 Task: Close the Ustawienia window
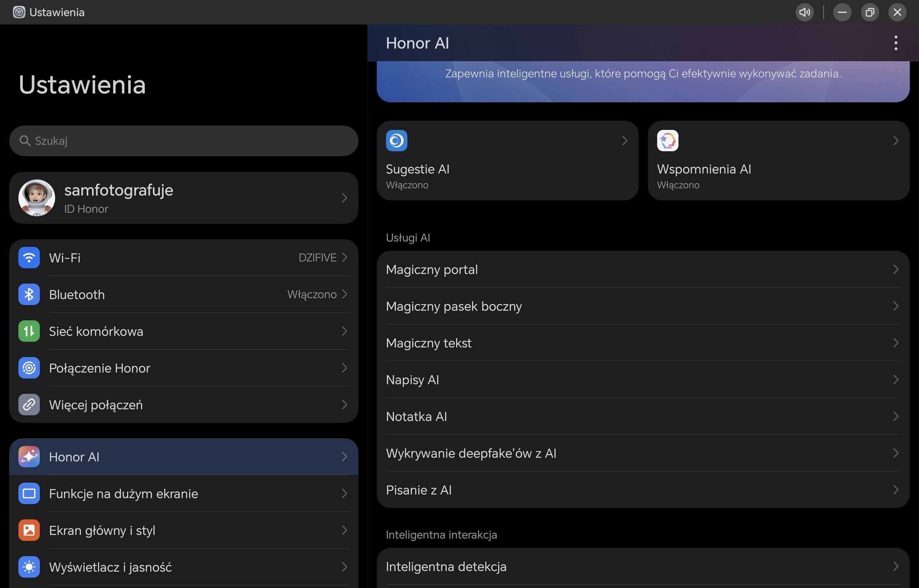click(897, 12)
